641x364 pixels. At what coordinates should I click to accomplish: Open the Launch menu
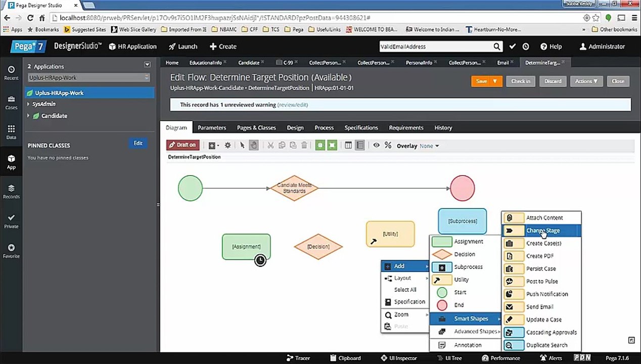click(x=183, y=47)
